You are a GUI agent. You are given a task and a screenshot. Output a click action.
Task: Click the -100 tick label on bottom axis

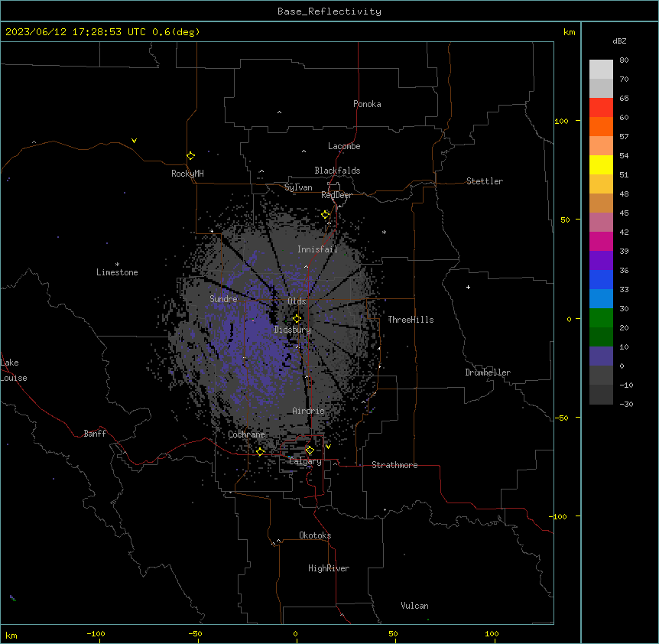(x=96, y=633)
